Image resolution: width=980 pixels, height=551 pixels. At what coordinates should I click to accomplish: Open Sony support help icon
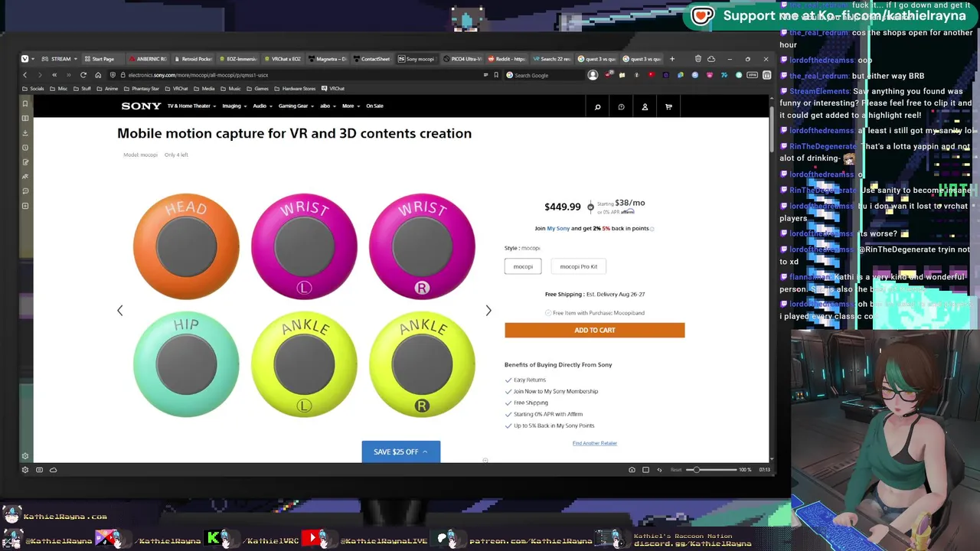621,106
